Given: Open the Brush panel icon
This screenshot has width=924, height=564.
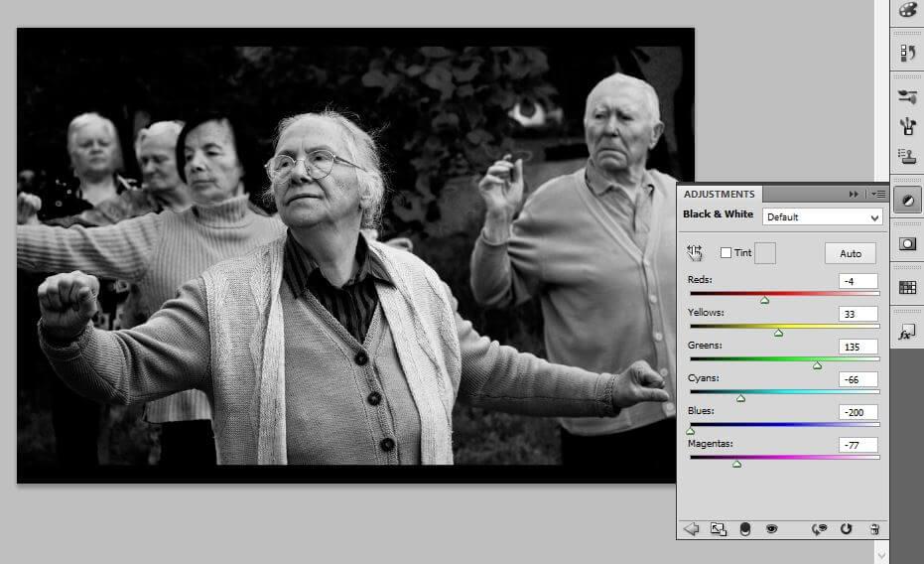Looking at the screenshot, I should [x=907, y=96].
